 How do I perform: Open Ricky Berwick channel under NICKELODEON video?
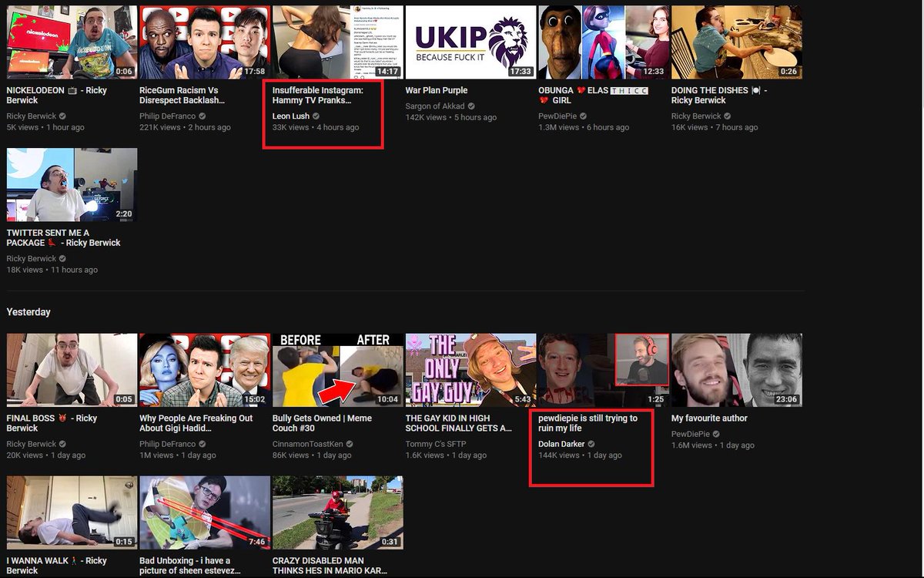(x=32, y=116)
